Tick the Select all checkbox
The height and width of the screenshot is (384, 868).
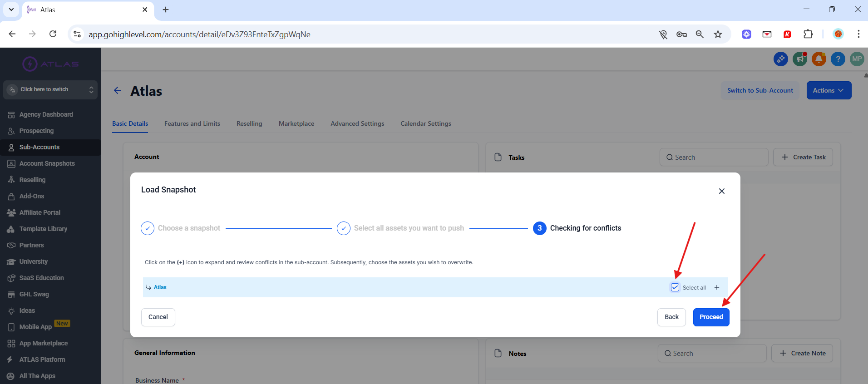(675, 287)
